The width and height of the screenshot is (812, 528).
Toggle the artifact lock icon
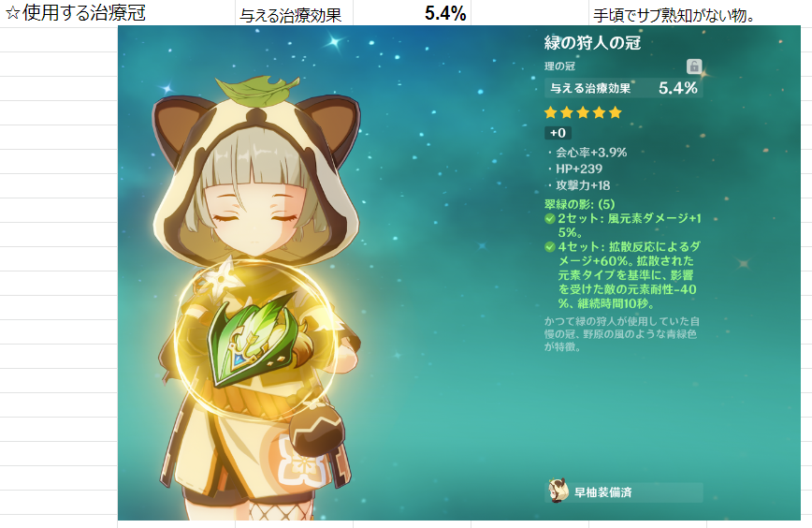pyautogui.click(x=694, y=66)
